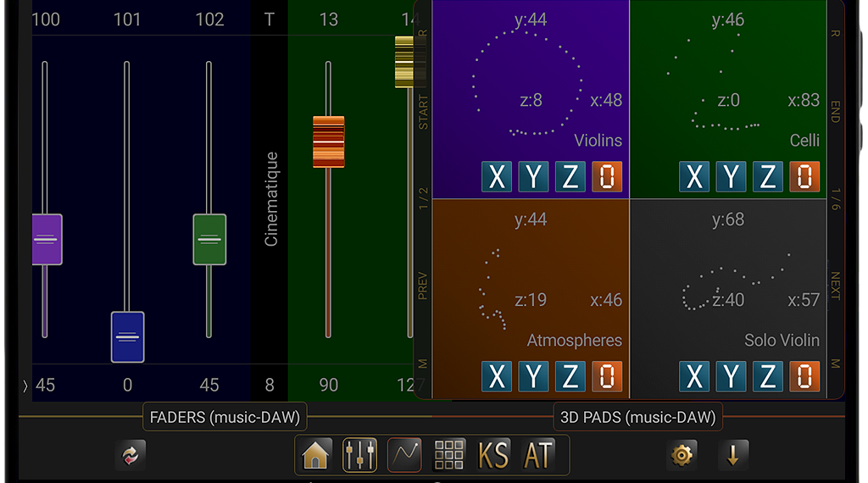Open the faders mixer view icon
The height and width of the screenshot is (483, 868).
359,456
